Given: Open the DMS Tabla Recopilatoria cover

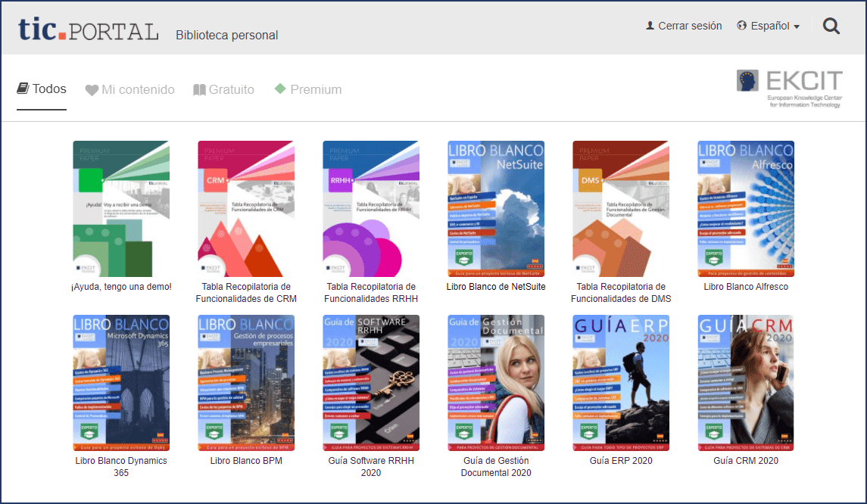Looking at the screenshot, I should tap(621, 209).
